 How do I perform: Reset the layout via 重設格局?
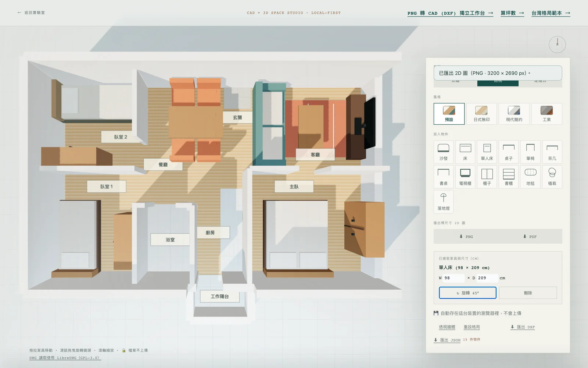472,327
